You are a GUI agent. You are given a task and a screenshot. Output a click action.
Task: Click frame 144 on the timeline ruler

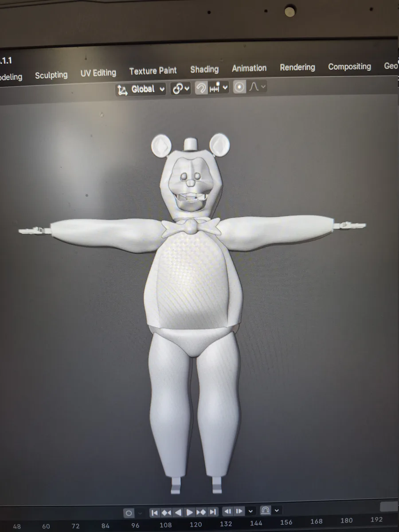click(256, 524)
